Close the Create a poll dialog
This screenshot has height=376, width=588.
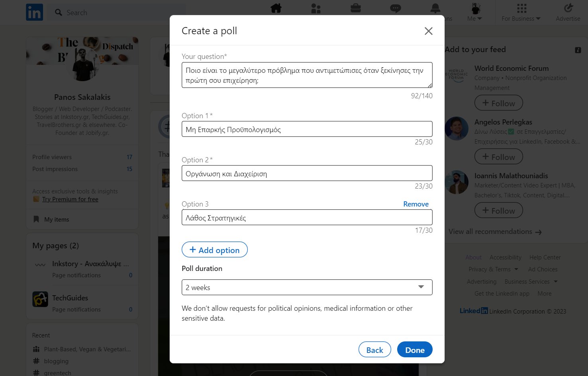[428, 31]
